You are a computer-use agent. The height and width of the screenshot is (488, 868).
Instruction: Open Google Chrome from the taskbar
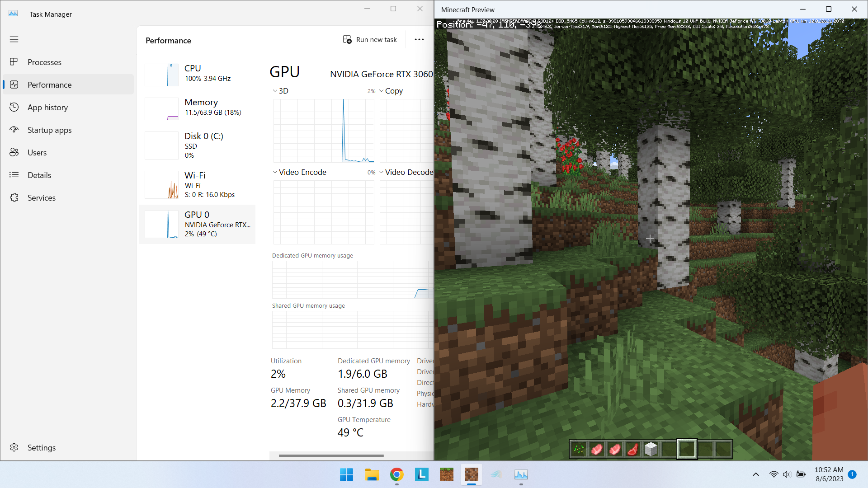[396, 474]
